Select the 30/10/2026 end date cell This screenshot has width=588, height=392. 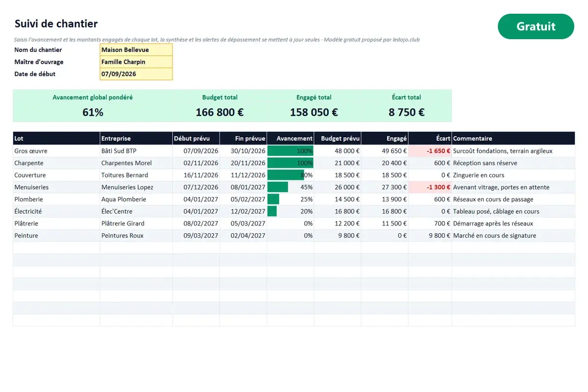tap(243, 151)
